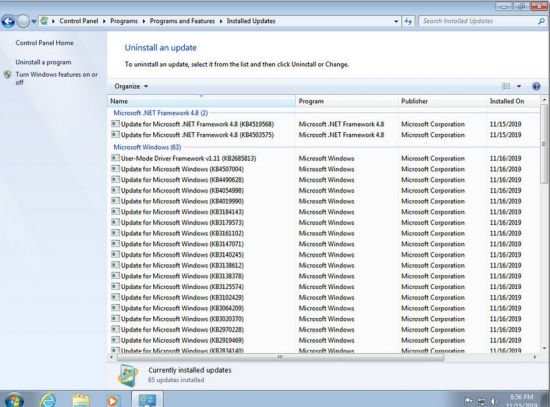The width and height of the screenshot is (550, 407).
Task: Click the Control Panel icon in address bar
Action: coord(44,21)
